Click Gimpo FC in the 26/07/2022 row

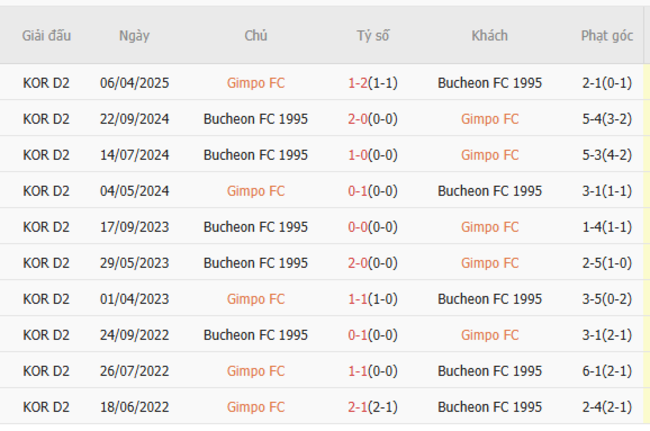click(x=256, y=371)
